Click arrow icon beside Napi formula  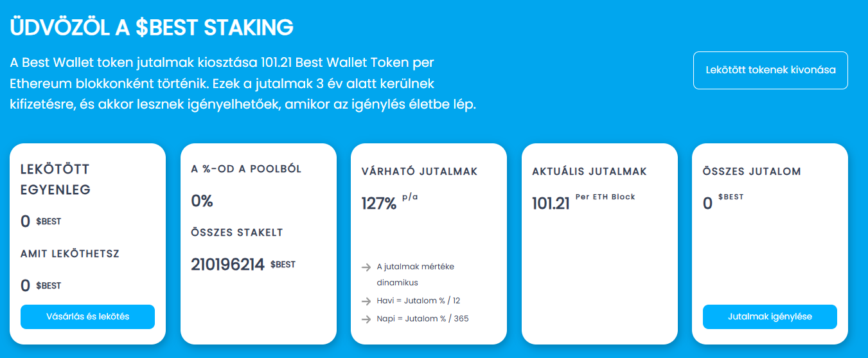point(366,319)
